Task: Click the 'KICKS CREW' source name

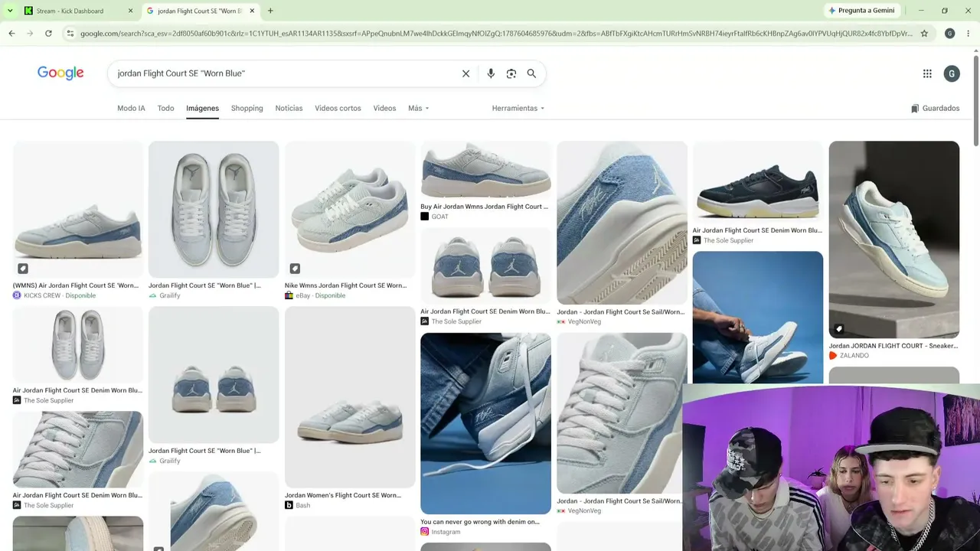Action: click(x=42, y=295)
